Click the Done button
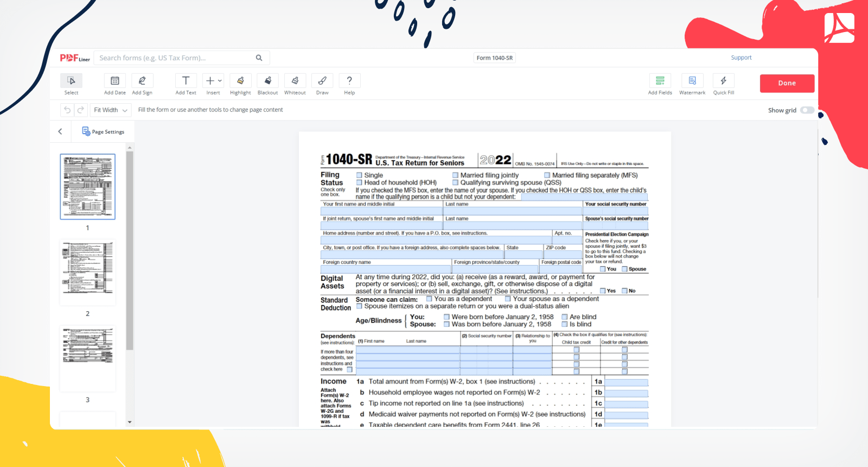Image resolution: width=868 pixels, height=467 pixels. tap(787, 83)
